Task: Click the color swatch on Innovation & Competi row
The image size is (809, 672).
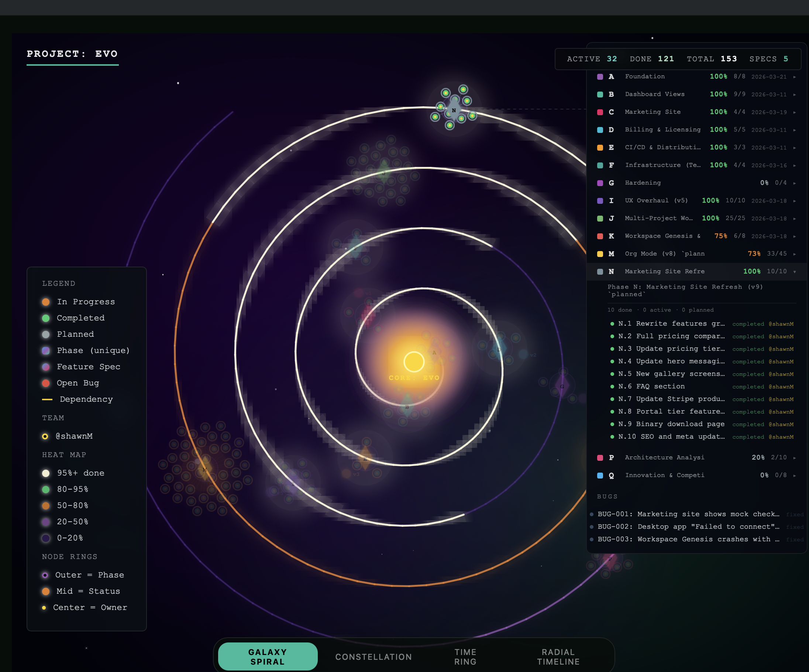Action: point(600,476)
